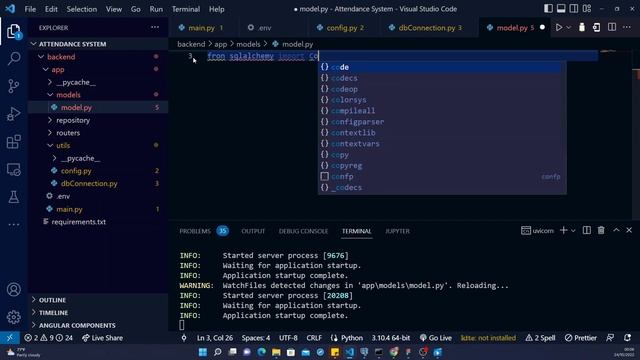This screenshot has height=360, width=640.
Task: Add a new terminal with plus
Action: 563,230
